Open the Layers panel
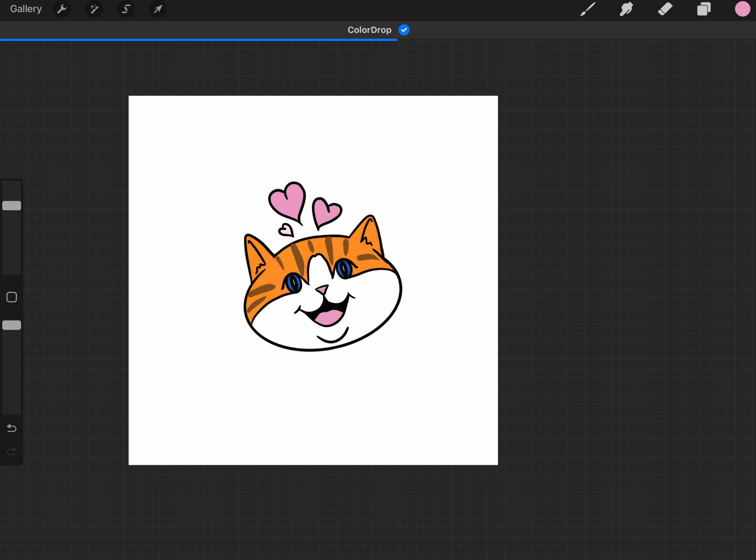The height and width of the screenshot is (560, 756). [704, 9]
